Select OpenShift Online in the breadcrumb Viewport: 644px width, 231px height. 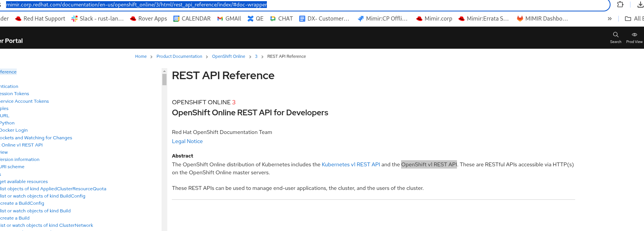(228, 56)
